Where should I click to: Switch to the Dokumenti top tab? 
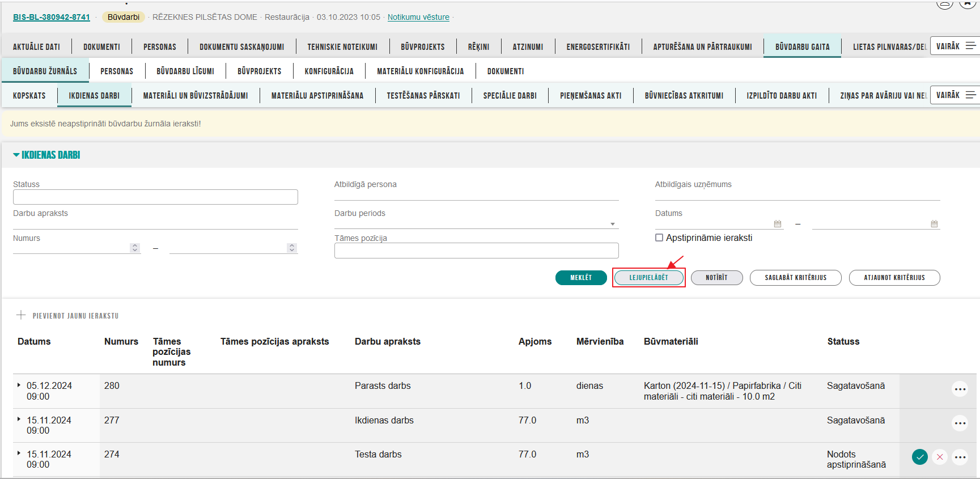(x=101, y=46)
